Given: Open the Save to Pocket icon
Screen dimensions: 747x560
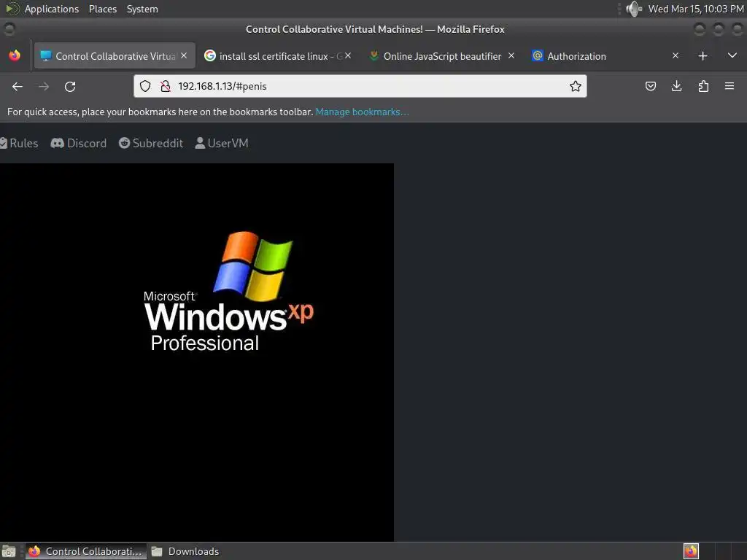Looking at the screenshot, I should tap(650, 86).
